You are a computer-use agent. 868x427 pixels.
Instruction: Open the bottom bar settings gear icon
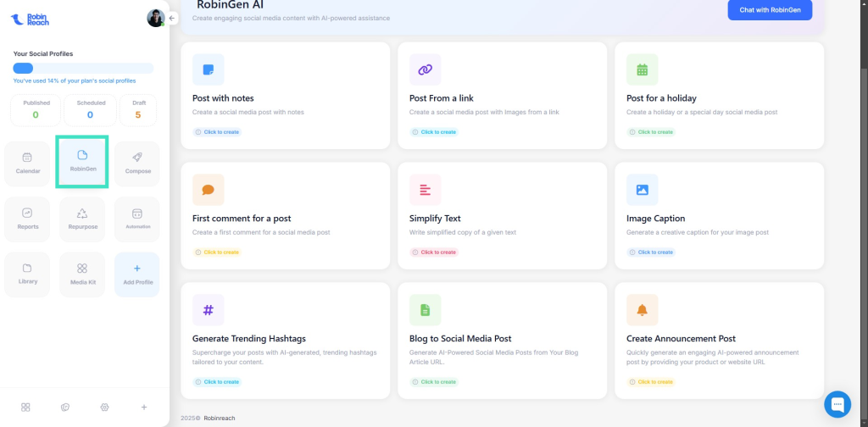(104, 407)
